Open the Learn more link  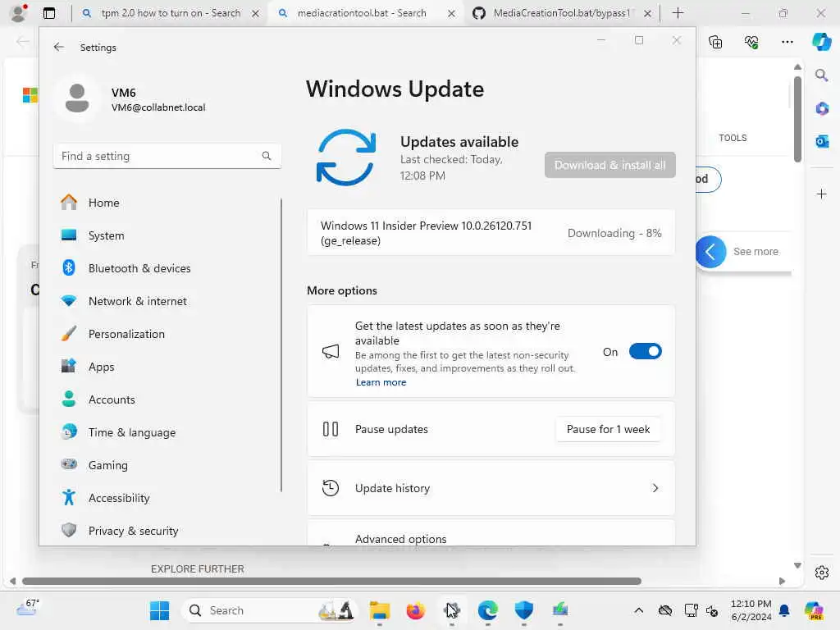click(381, 382)
